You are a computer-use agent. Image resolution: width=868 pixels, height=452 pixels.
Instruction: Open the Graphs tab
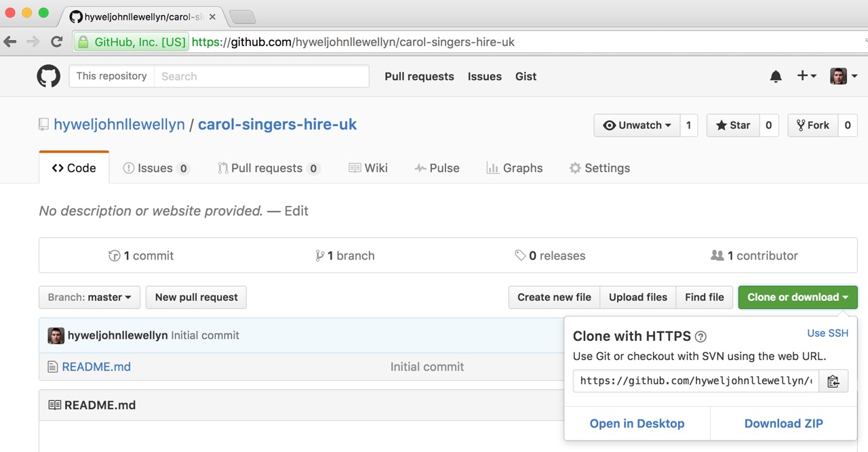(x=515, y=168)
